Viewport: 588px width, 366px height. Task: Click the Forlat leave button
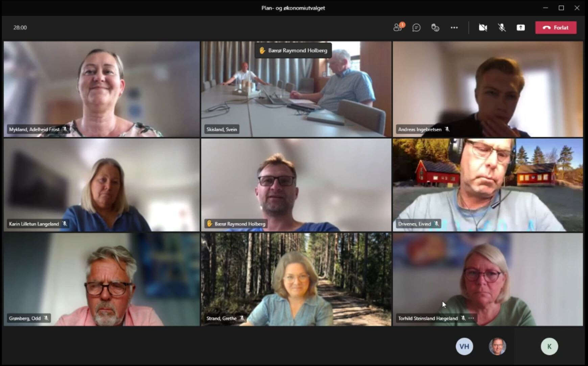[x=556, y=28]
